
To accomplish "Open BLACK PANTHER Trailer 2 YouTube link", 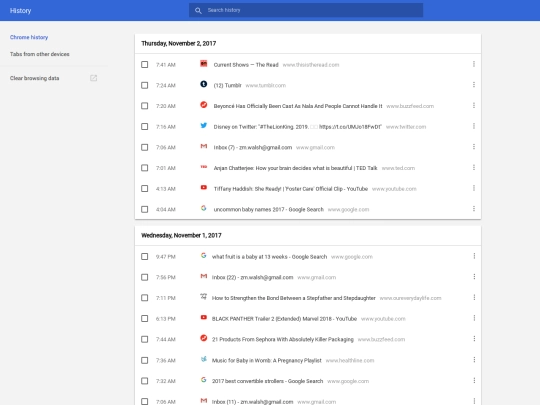I will coord(284,319).
